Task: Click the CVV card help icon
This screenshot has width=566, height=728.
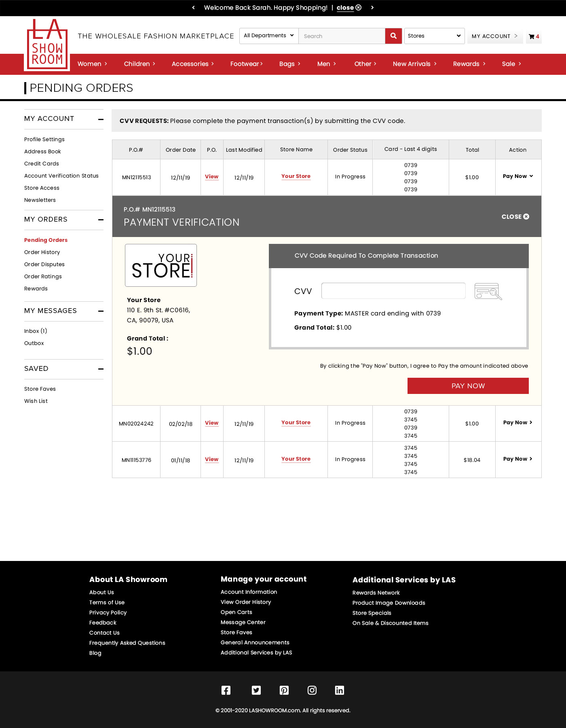Action: pos(488,291)
